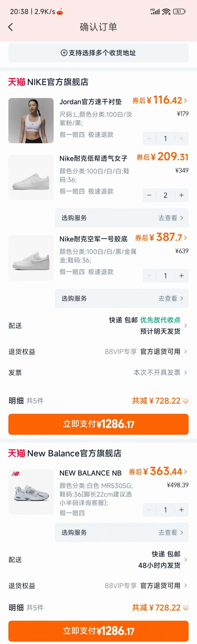Increase Jordan官方速干衬垫 quantity with plus

click(x=181, y=138)
